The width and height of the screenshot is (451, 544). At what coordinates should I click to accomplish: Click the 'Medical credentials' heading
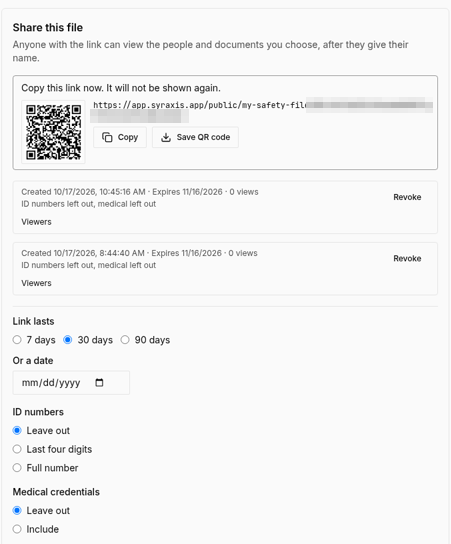56,492
